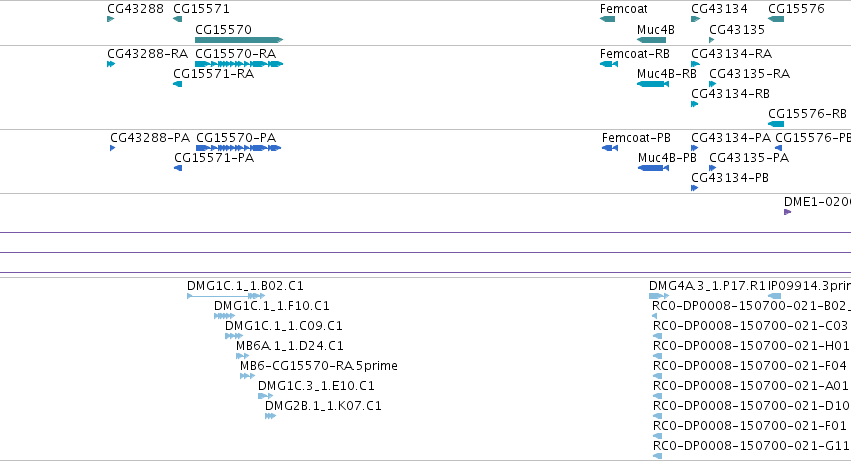Select the DMG1C.1_1.F10.C1 EST glyph
The width and height of the screenshot is (851, 461).
point(224,316)
